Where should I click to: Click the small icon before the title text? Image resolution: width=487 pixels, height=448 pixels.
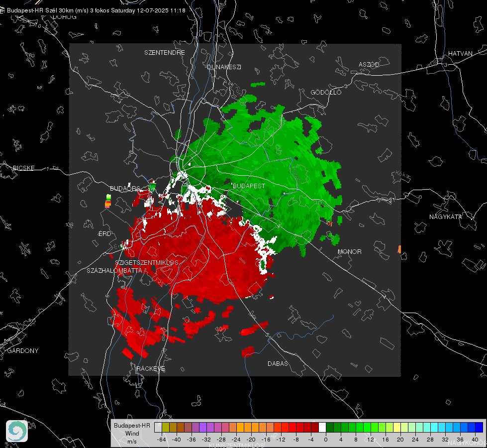click(x=2, y=10)
